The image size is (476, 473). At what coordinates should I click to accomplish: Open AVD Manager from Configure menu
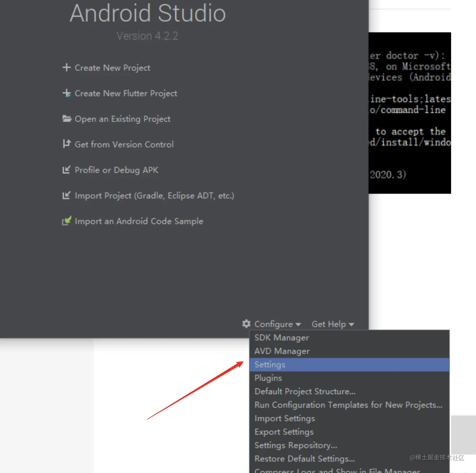tap(349, 351)
